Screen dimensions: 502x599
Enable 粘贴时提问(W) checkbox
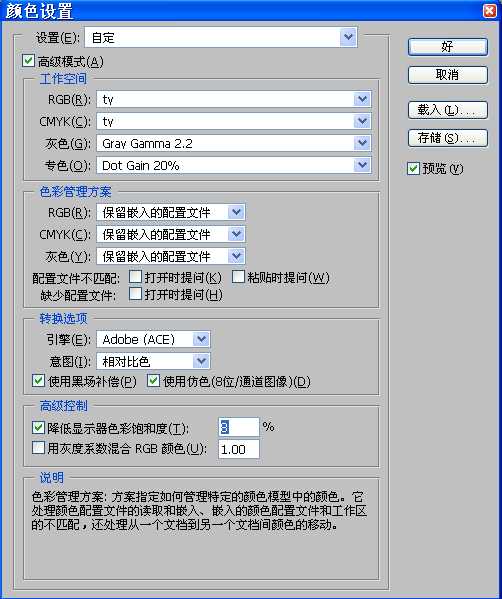pyautogui.click(x=238, y=277)
